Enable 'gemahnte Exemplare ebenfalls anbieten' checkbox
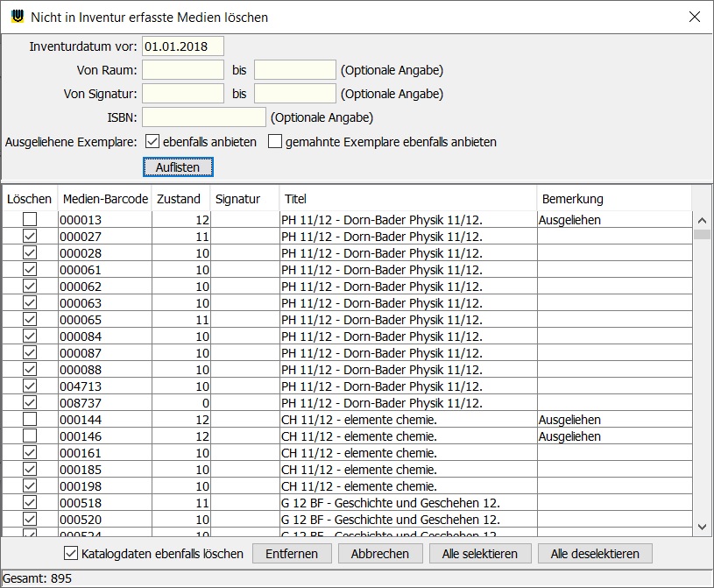 [x=275, y=141]
